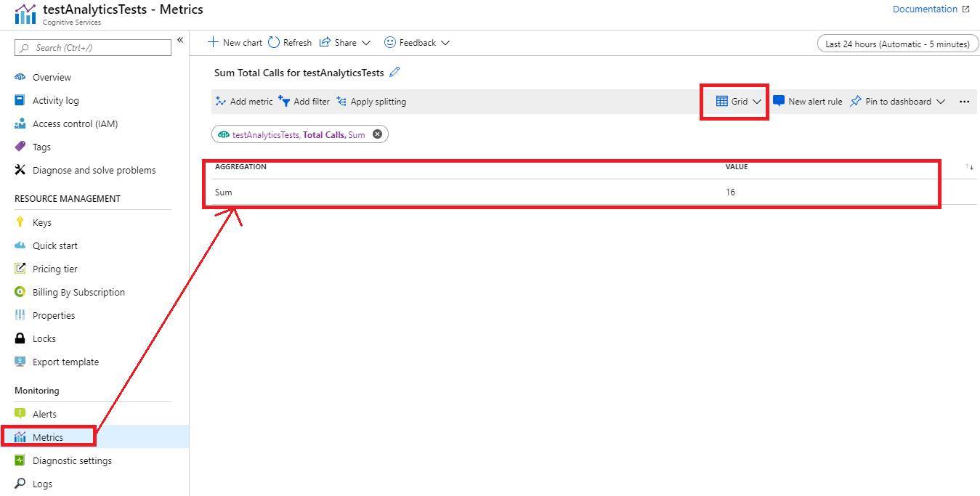Screen dimensions: 980x496
Task: Sort the grid using sort arrows icon
Action: (969, 167)
